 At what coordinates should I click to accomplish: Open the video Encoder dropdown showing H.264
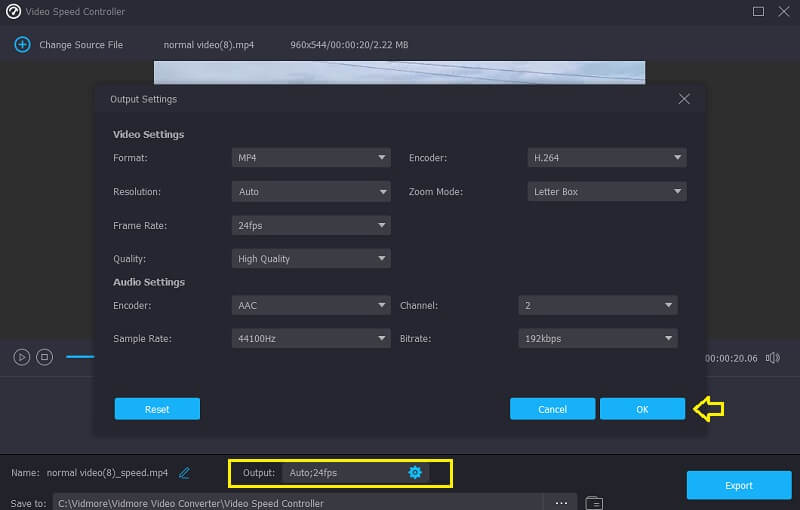(606, 158)
